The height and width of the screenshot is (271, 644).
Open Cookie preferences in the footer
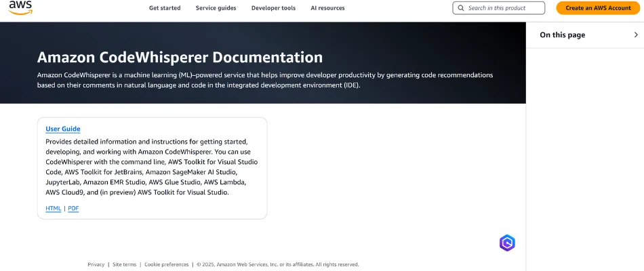167,265
